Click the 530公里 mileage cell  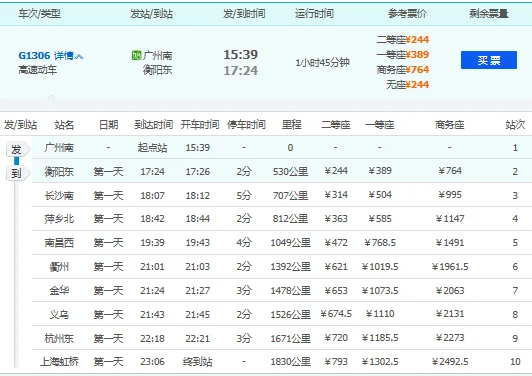[x=290, y=172]
